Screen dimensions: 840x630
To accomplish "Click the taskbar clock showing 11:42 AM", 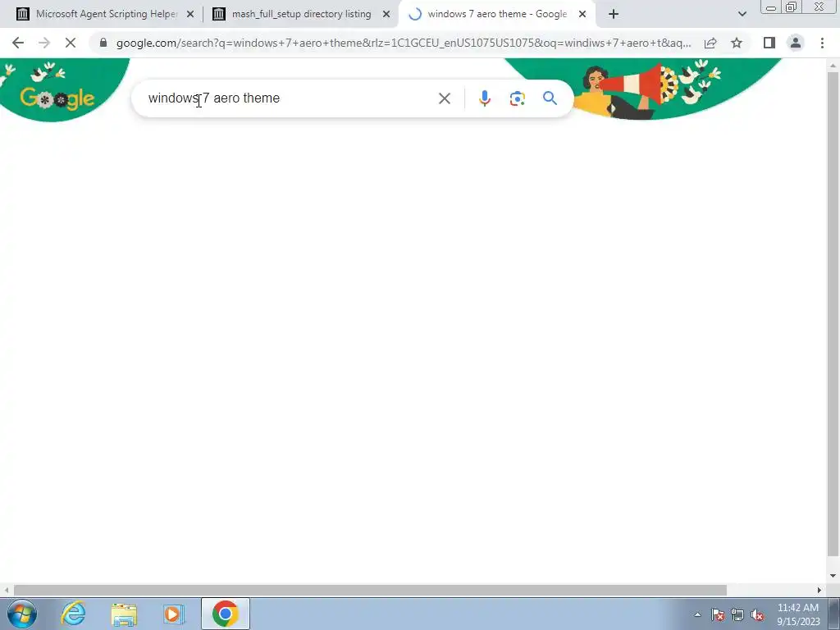I will 798,614.
